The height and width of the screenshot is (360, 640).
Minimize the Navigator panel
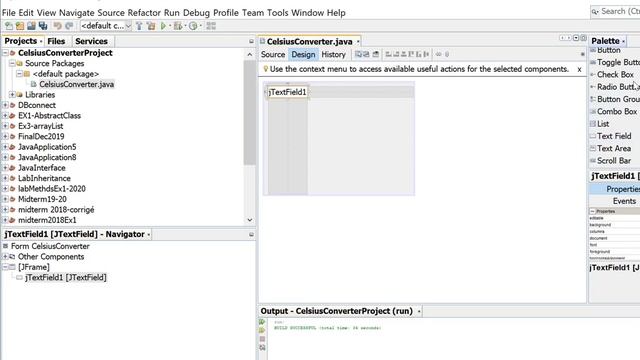coord(251,234)
